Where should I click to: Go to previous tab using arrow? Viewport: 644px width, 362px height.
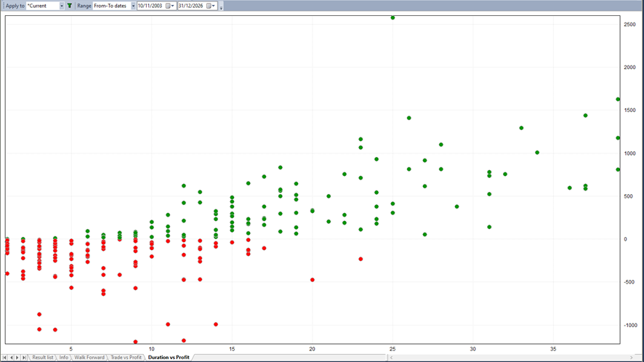click(11, 358)
